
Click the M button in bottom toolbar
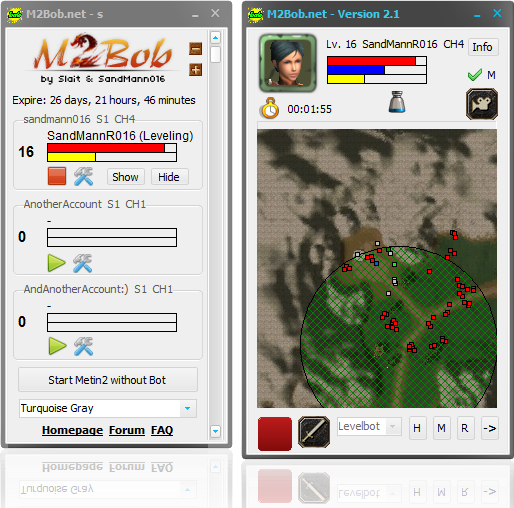[442, 428]
